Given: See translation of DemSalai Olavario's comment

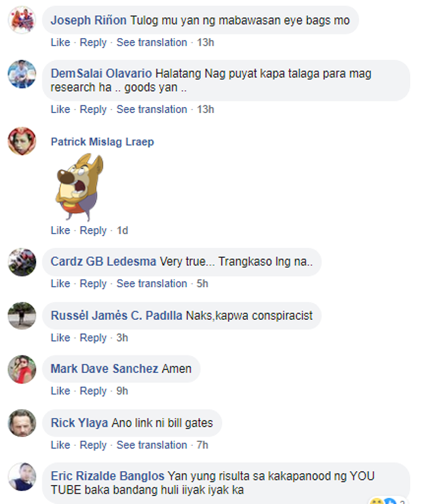Looking at the screenshot, I should [x=152, y=109].
